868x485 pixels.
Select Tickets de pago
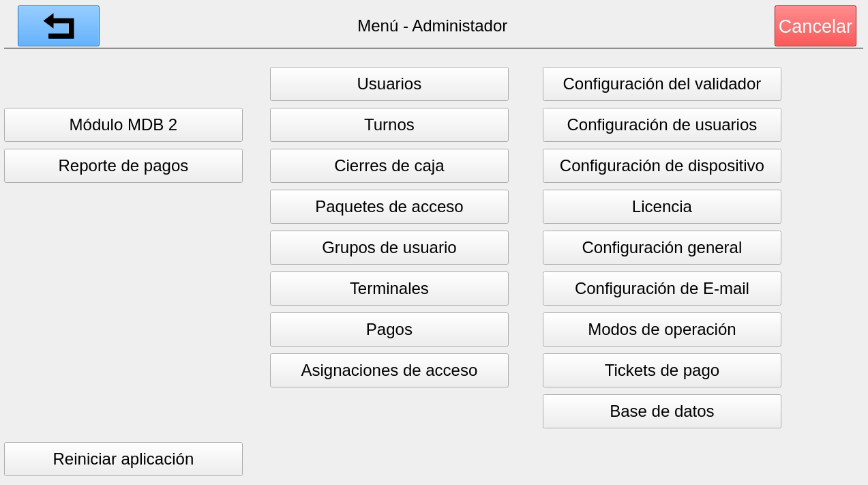[661, 370]
